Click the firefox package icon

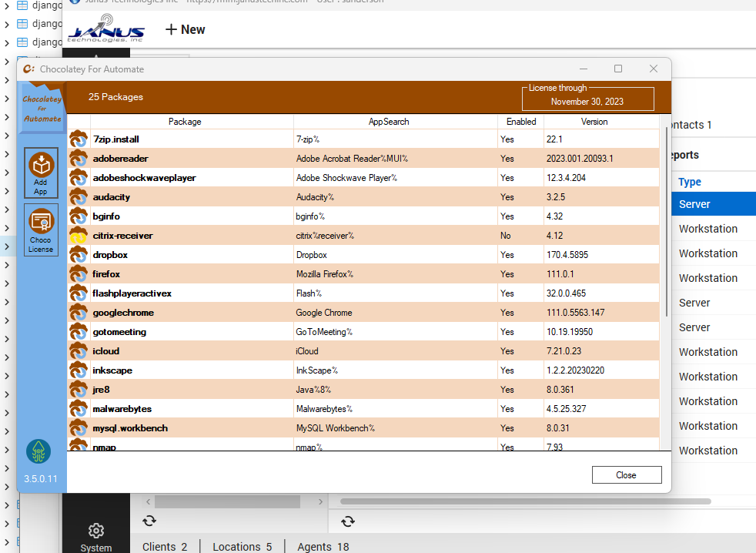[x=78, y=274]
